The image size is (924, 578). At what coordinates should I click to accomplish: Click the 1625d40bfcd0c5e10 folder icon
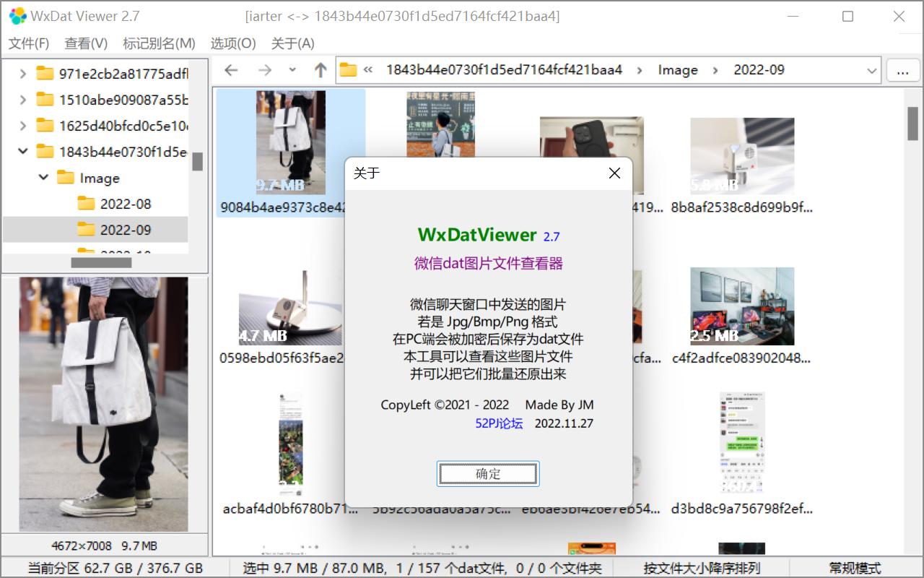(x=45, y=126)
